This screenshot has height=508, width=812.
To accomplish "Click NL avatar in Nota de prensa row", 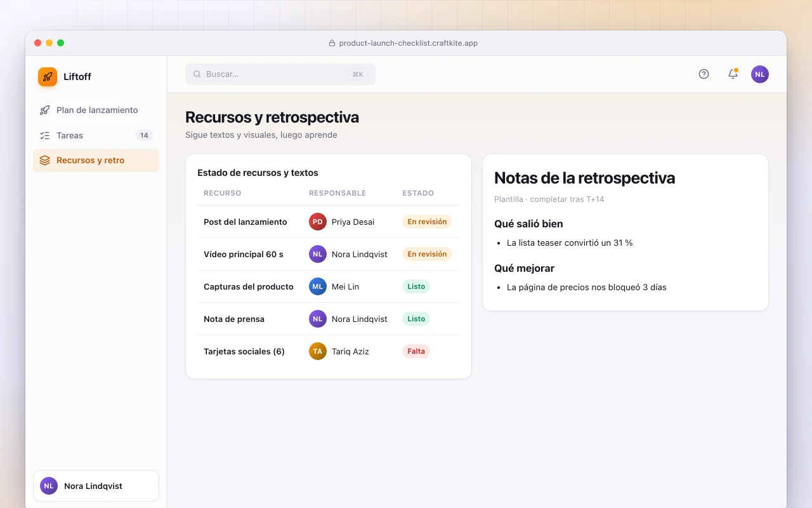I will coord(318,319).
